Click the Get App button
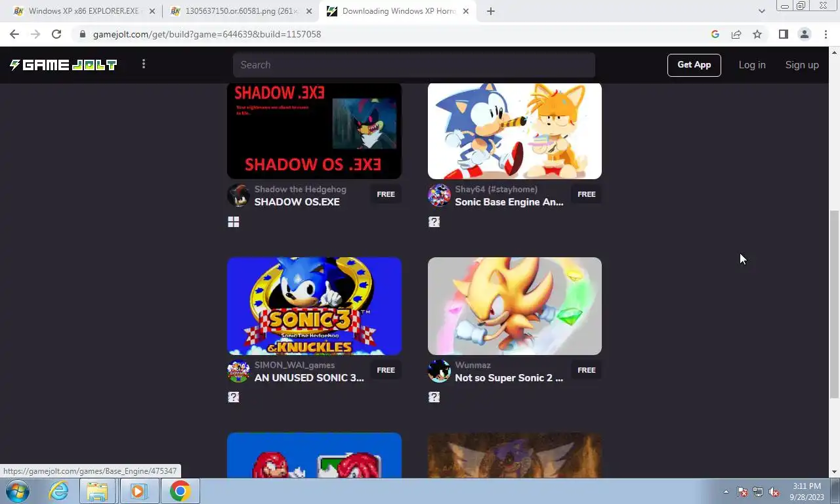840x504 pixels. point(694,65)
